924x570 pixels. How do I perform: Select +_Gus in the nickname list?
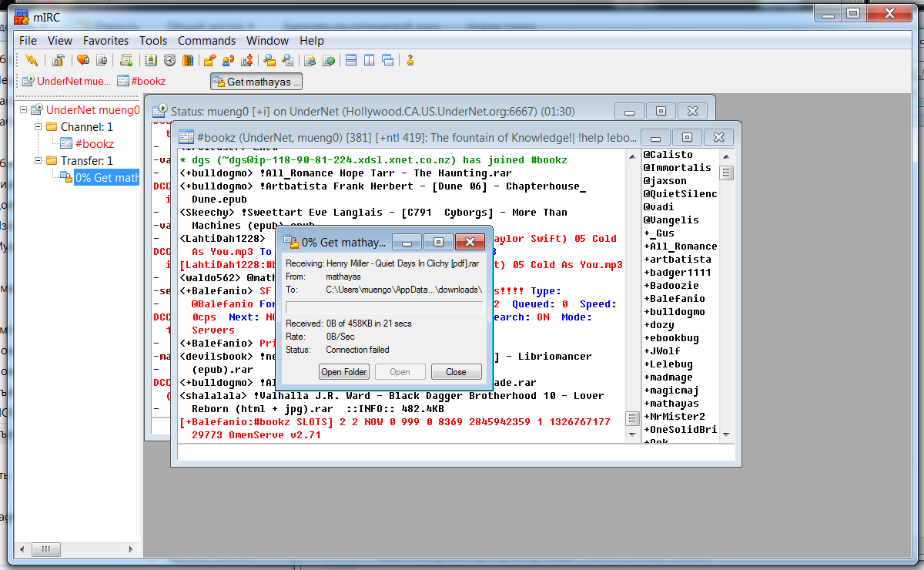pyautogui.click(x=659, y=233)
